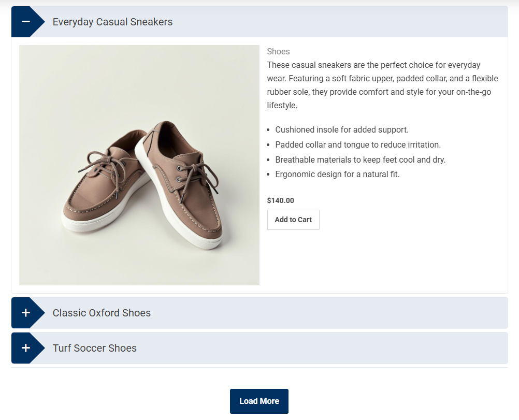Expand the Classic Oxford Shoes section title

pos(102,313)
